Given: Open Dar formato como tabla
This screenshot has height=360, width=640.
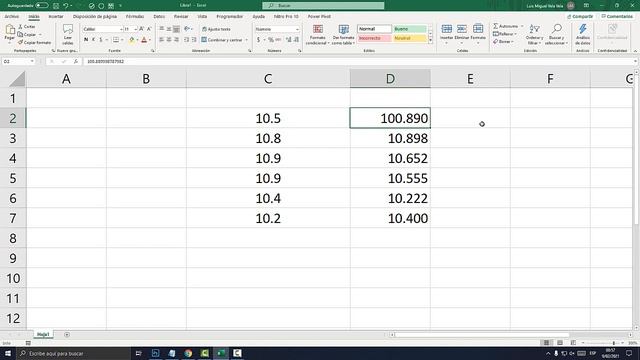Looking at the screenshot, I should pos(343,35).
